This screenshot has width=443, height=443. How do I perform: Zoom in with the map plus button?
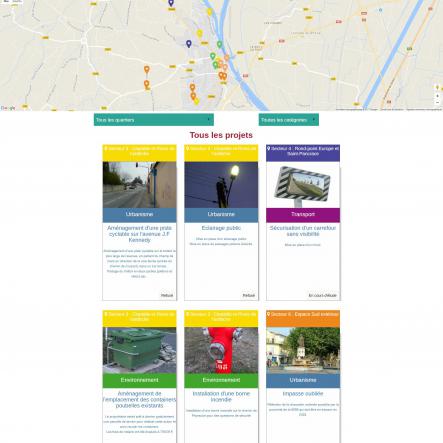(x=438, y=96)
